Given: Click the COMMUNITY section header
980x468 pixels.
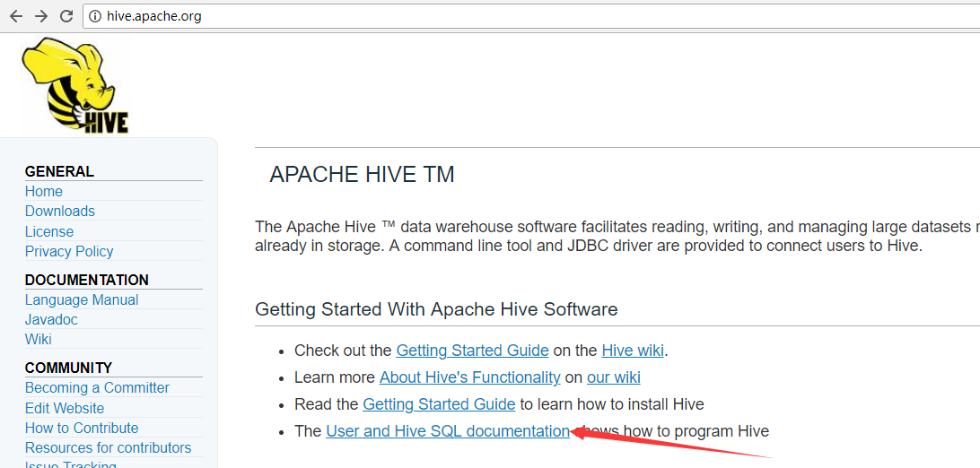Looking at the screenshot, I should (69, 368).
